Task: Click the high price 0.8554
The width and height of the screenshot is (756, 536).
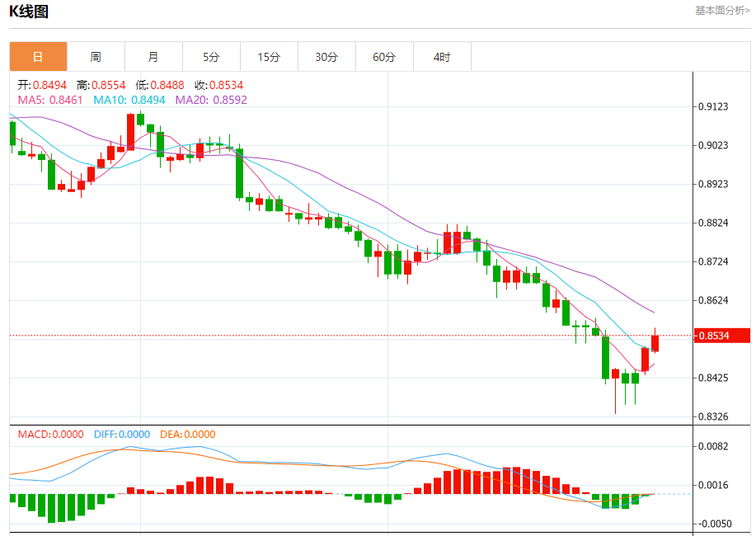Action: tap(109, 86)
